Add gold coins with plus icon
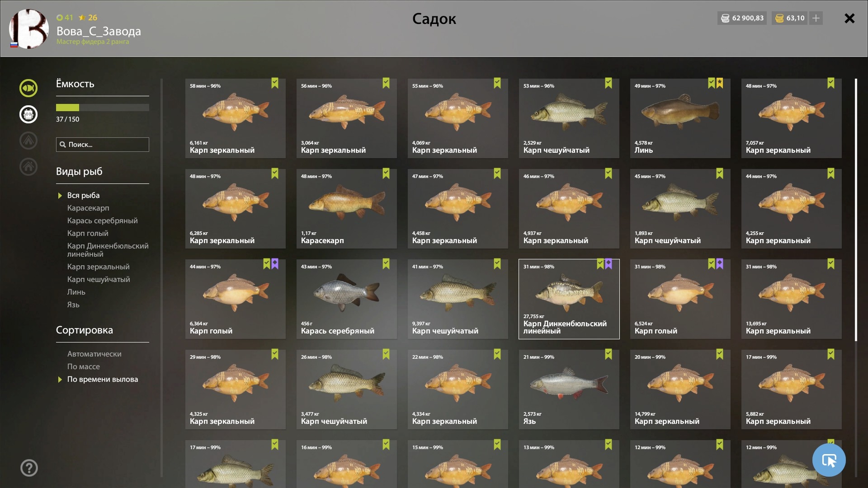Image resolution: width=868 pixels, height=488 pixels. coord(816,18)
